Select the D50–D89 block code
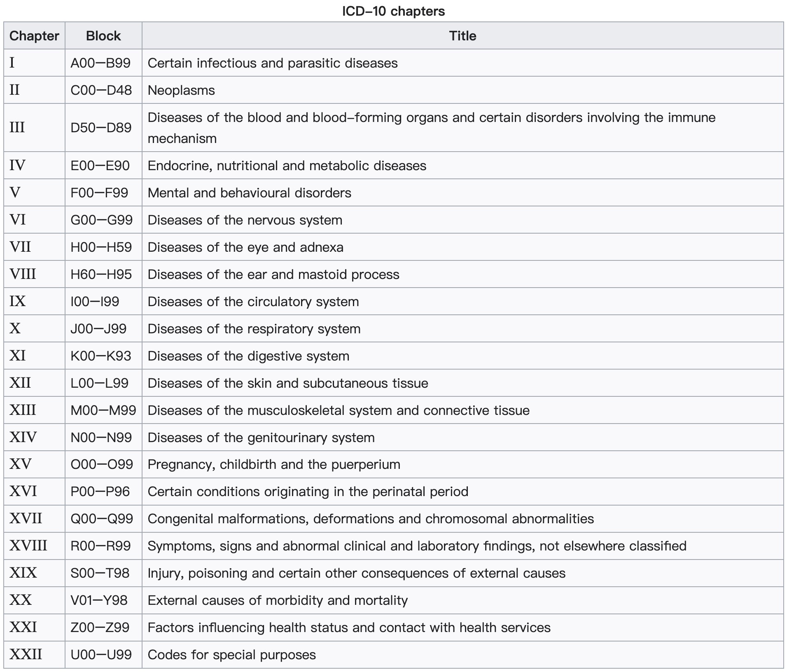Image resolution: width=787 pixels, height=672 pixels. click(x=101, y=128)
